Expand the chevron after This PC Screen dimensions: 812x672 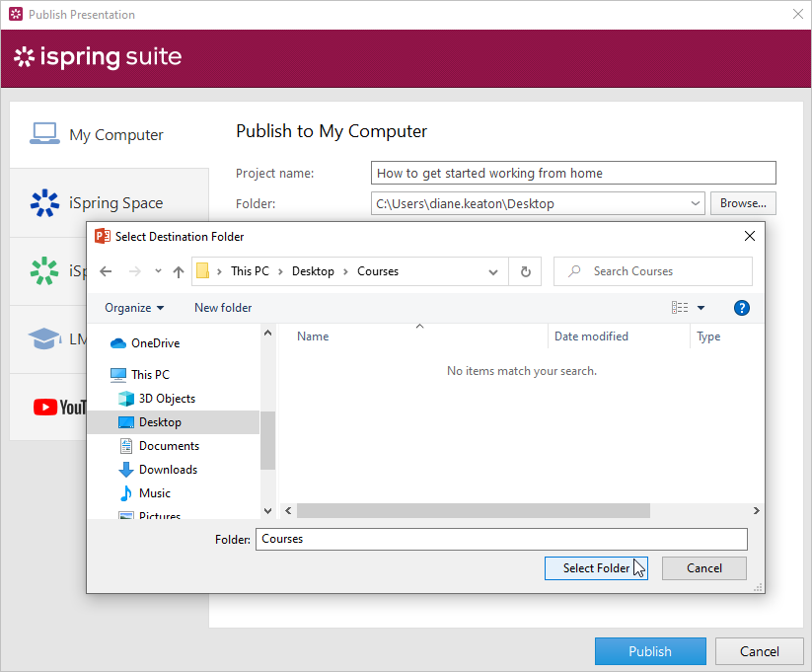[280, 271]
